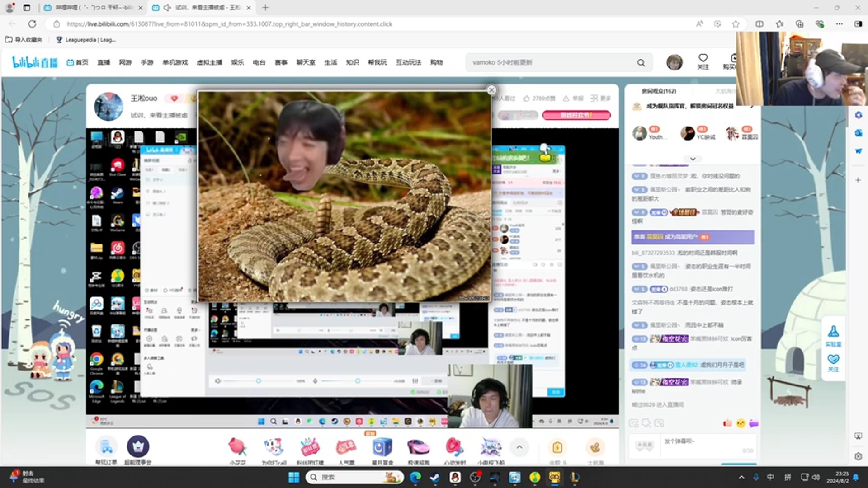Click the search magnifier icon in bilibili header
Screen dimensions: 868x488
641,63
